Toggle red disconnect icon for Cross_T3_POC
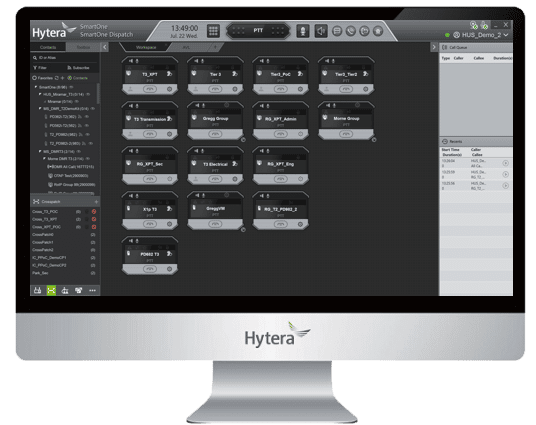The height and width of the screenshot is (425, 536). click(x=94, y=212)
